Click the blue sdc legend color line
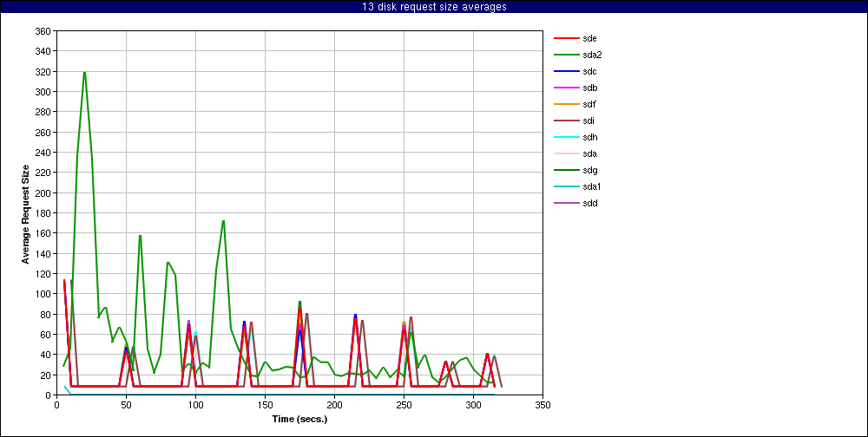This screenshot has width=868, height=437. [x=566, y=71]
